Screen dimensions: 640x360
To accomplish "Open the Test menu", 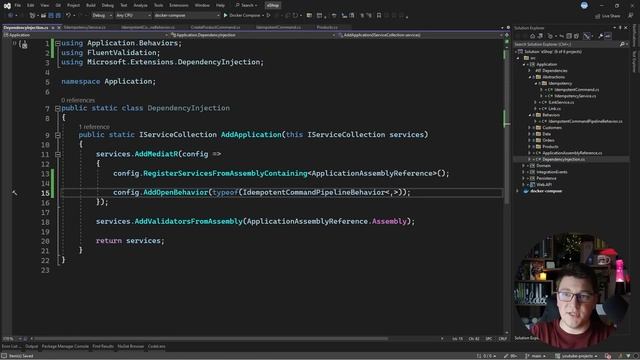I will (124, 5).
